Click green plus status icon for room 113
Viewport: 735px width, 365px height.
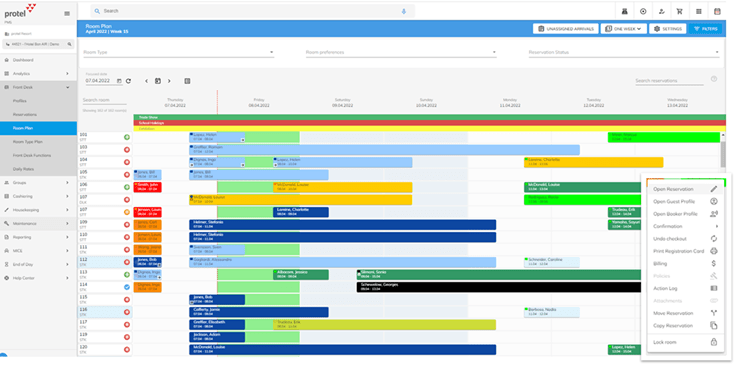127,275
